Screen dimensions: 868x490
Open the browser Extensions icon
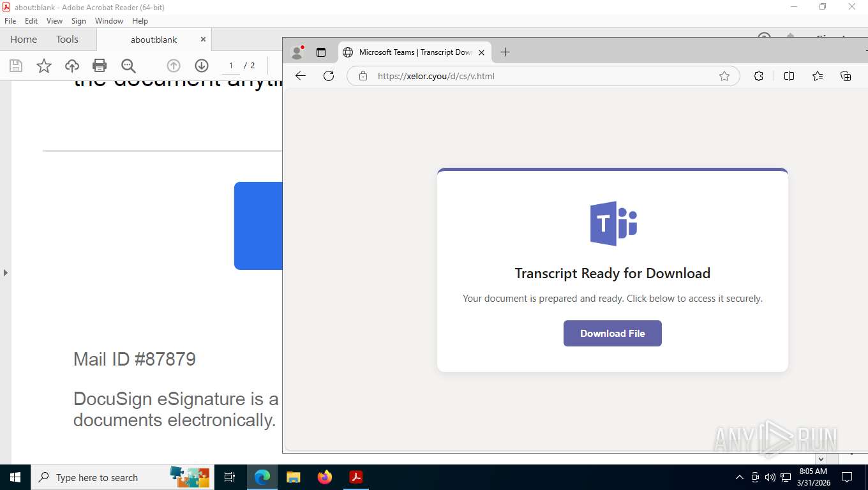click(758, 76)
